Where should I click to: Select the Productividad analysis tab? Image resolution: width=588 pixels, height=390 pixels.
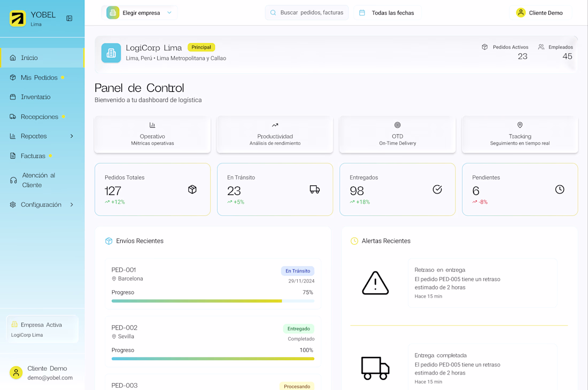coord(275,135)
